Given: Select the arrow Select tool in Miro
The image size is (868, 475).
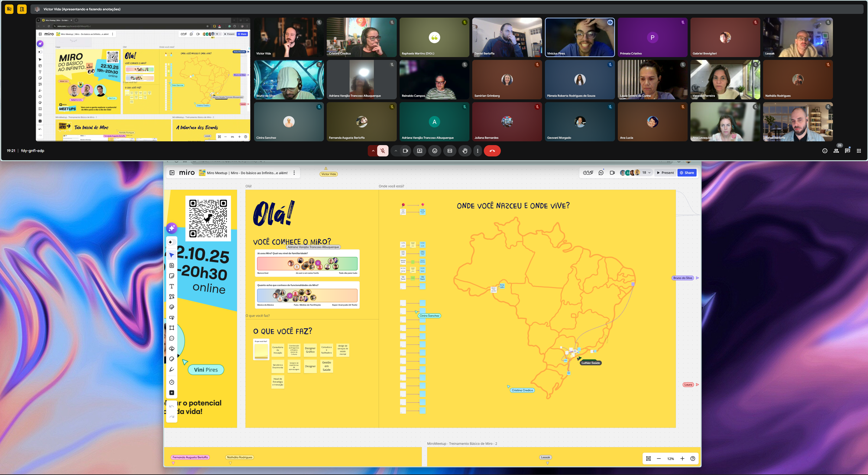Looking at the screenshot, I should [171, 255].
